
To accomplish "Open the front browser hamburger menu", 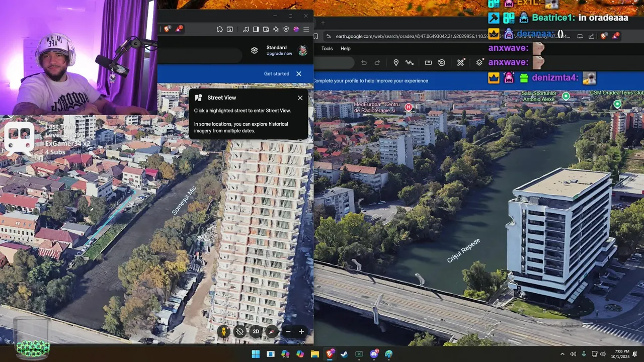I will [x=306, y=29].
